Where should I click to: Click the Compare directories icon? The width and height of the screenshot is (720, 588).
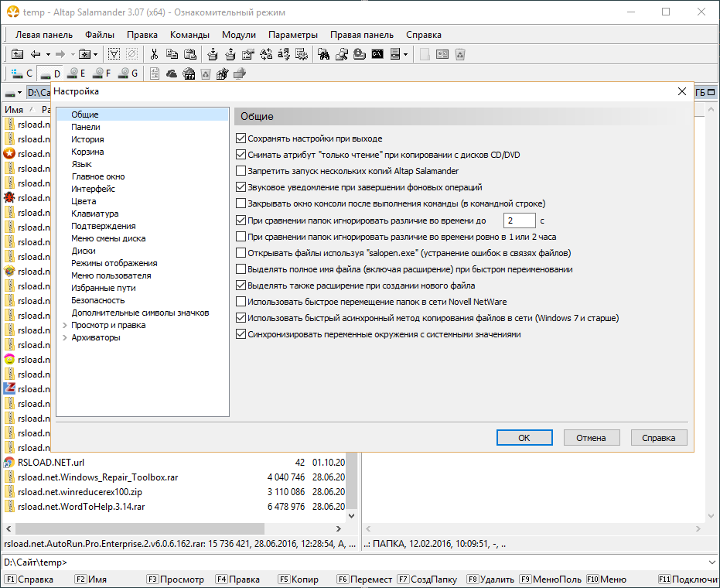(342, 54)
